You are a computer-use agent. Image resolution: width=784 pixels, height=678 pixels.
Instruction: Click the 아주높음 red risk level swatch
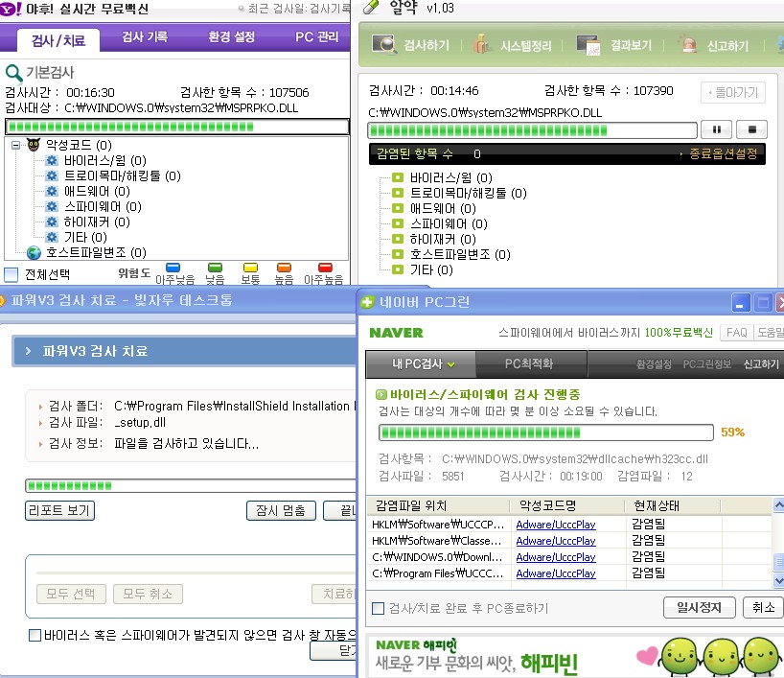[325, 268]
